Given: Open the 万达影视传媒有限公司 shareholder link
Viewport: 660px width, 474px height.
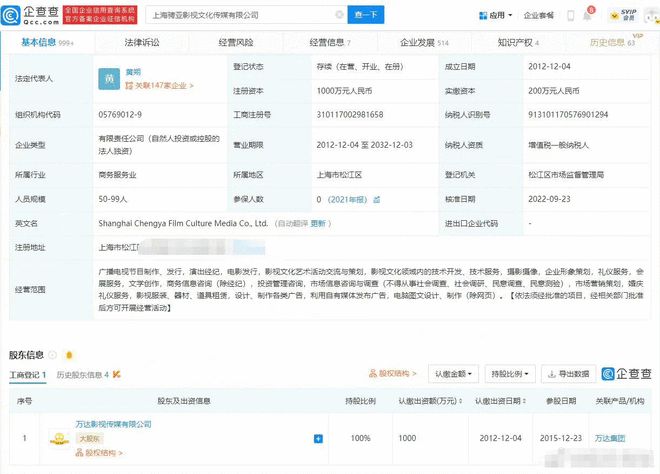Looking at the screenshot, I should (113, 424).
